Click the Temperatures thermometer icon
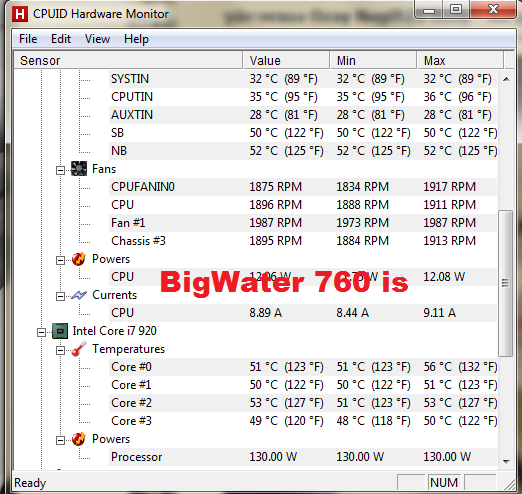 [x=79, y=349]
